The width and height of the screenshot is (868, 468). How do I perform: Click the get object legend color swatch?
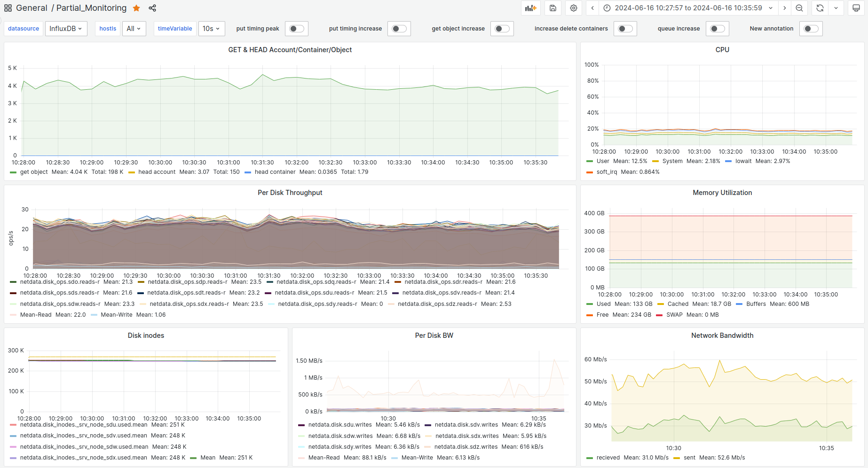[x=13, y=172]
